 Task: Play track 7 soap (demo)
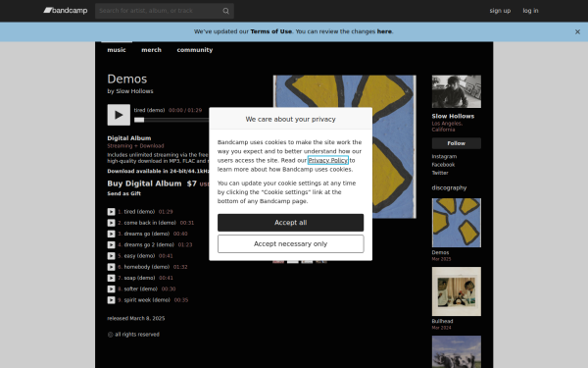[x=112, y=278]
